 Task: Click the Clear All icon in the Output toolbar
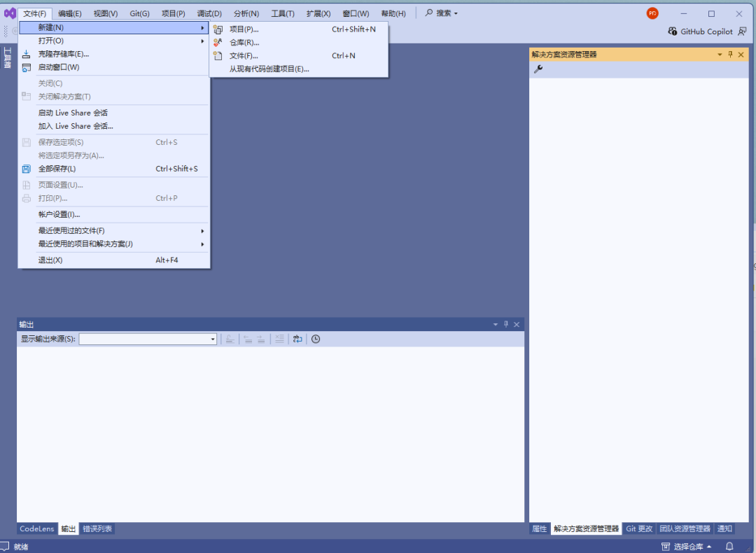[279, 339]
